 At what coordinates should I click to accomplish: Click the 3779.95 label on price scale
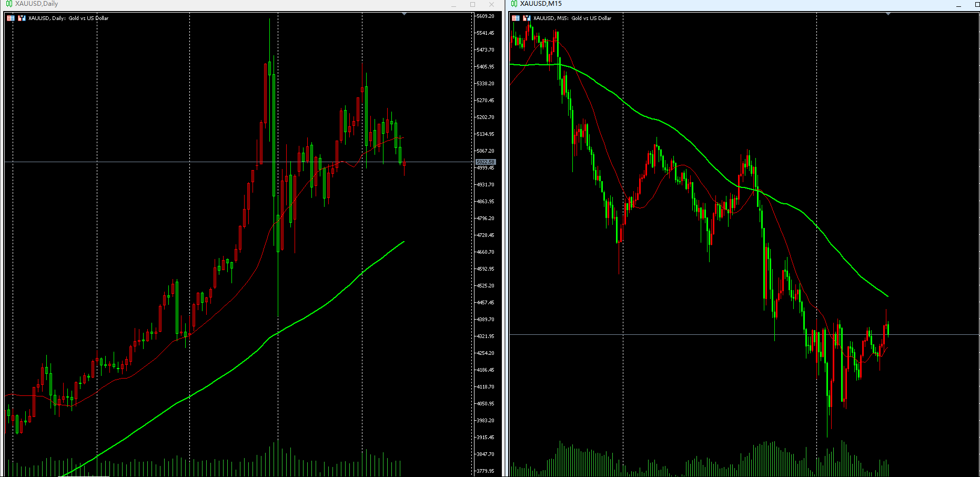[x=485, y=471]
